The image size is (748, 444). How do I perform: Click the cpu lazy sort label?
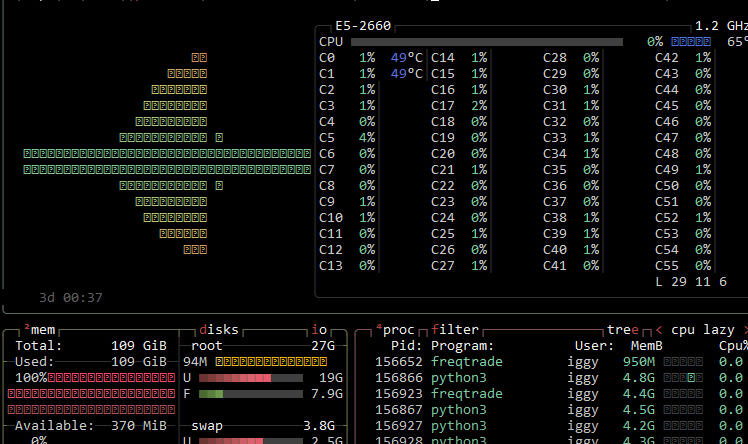702,330
